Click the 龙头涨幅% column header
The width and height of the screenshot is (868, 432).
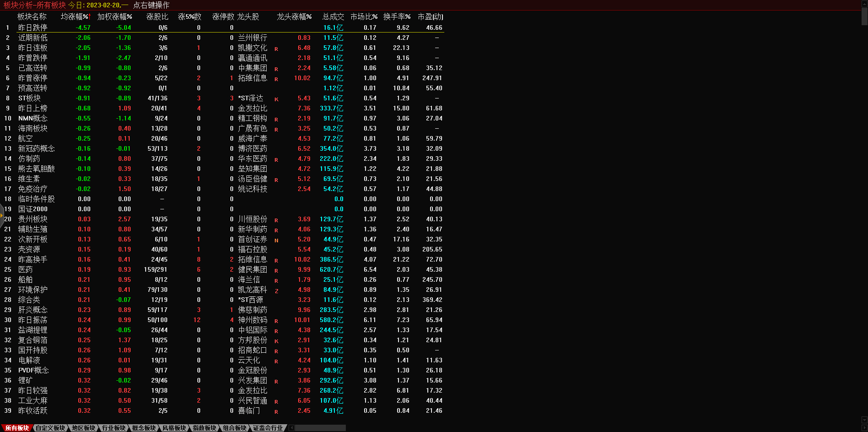294,16
